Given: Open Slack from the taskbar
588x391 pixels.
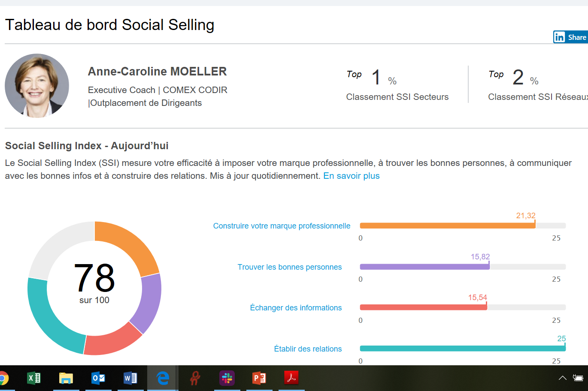Looking at the screenshot, I should click(227, 378).
